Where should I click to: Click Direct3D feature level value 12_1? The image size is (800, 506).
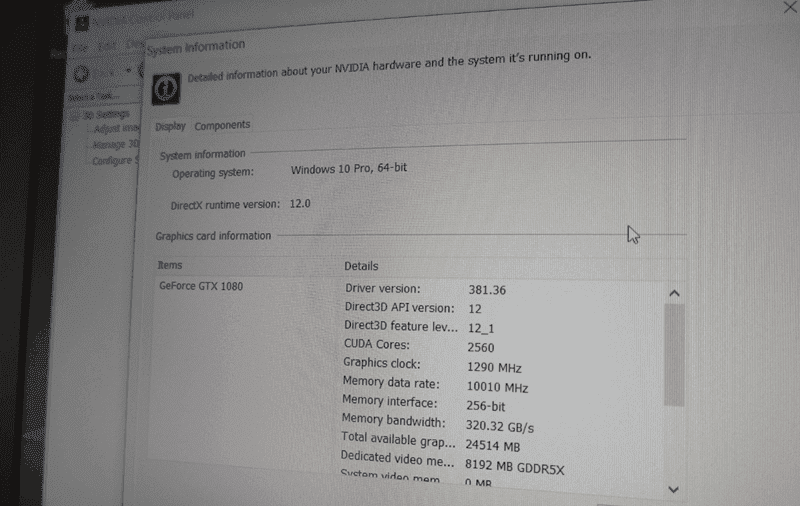click(481, 328)
